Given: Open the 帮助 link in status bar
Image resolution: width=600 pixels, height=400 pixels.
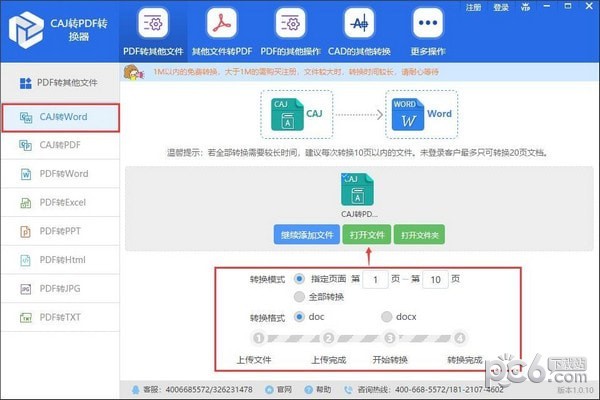Looking at the screenshot, I should [323, 390].
